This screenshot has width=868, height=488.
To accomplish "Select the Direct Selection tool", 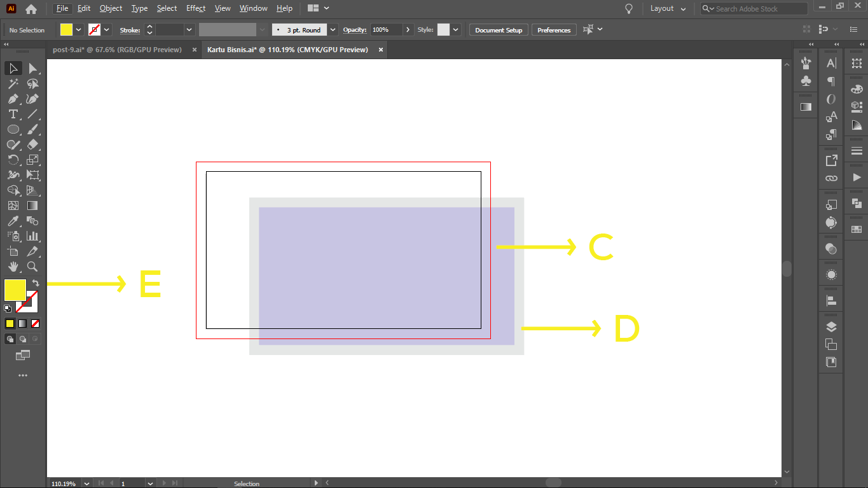I will click(33, 68).
